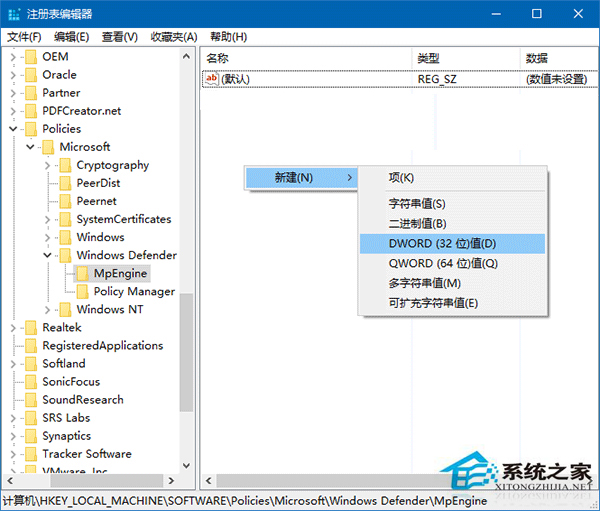Click the 新建(N) context menu item
The image size is (600, 511).
tap(302, 178)
